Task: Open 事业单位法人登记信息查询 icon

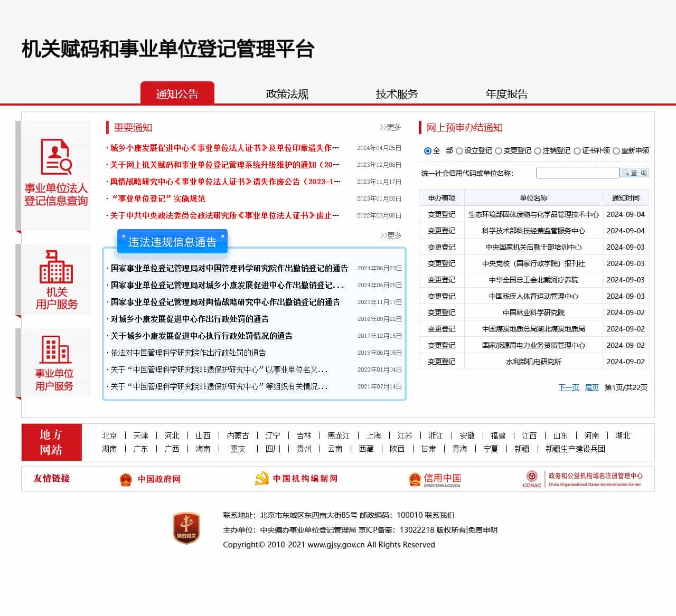Action: (x=55, y=157)
